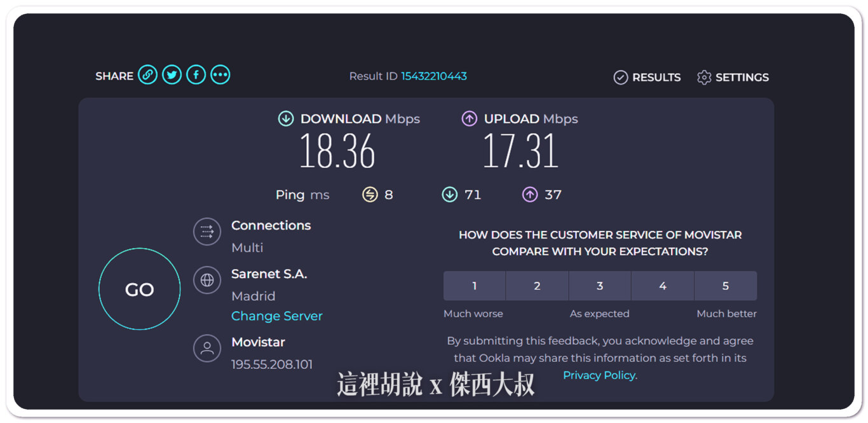Screen dimensions: 868x423
Task: Share result on Facebook
Action: [196, 75]
